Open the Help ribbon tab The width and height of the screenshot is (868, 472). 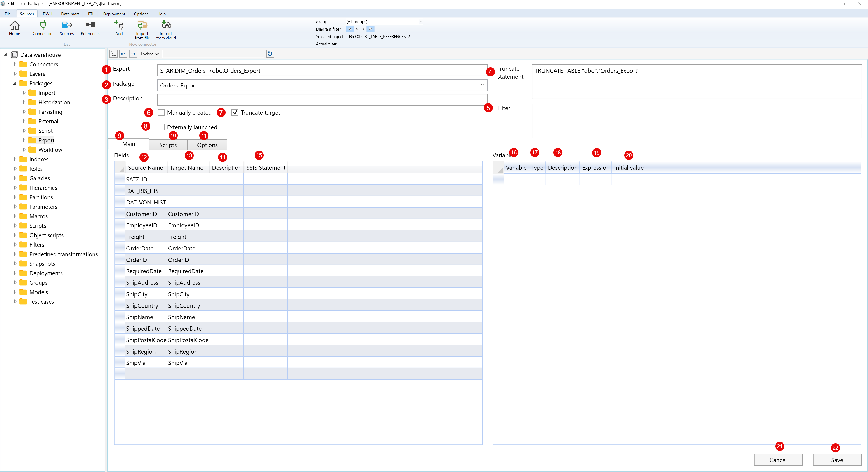161,14
